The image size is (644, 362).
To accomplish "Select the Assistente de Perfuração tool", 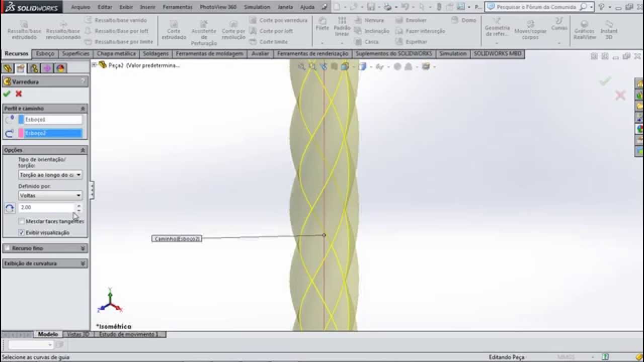I will point(204,33).
